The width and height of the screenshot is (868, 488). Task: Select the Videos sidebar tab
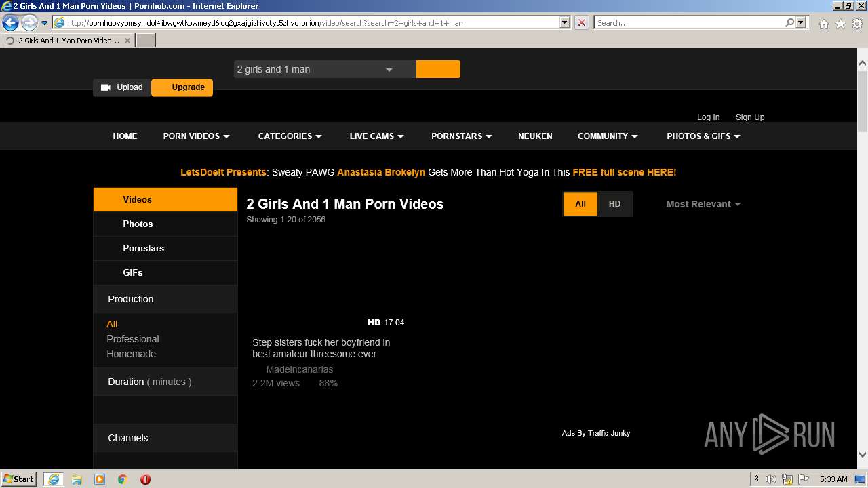[x=165, y=199]
